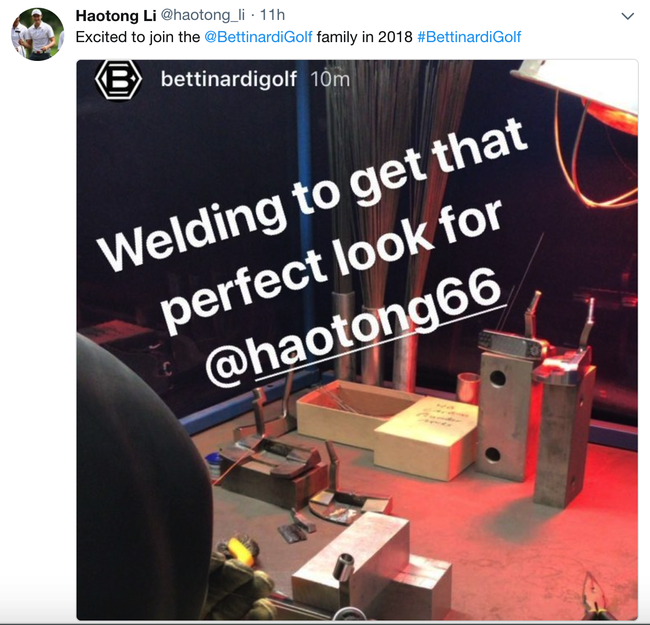Image resolution: width=650 pixels, height=625 pixels.
Task: Open Haotong Li's profile avatar photo
Action: (38, 34)
